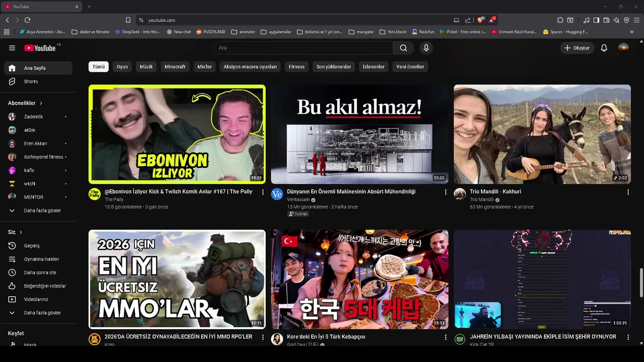The image size is (644, 362).
Task: Select the Oyun filter chip
Action: (122, 66)
